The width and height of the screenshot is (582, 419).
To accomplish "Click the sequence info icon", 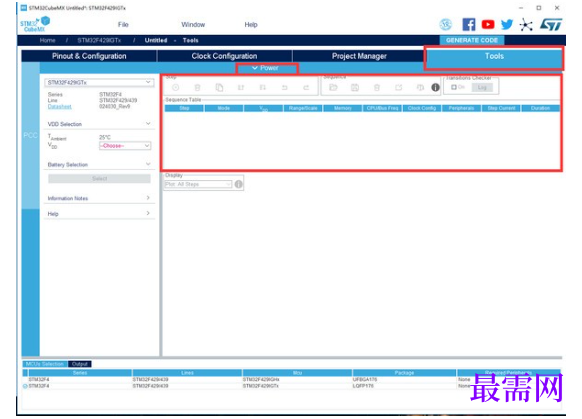I will click(435, 88).
